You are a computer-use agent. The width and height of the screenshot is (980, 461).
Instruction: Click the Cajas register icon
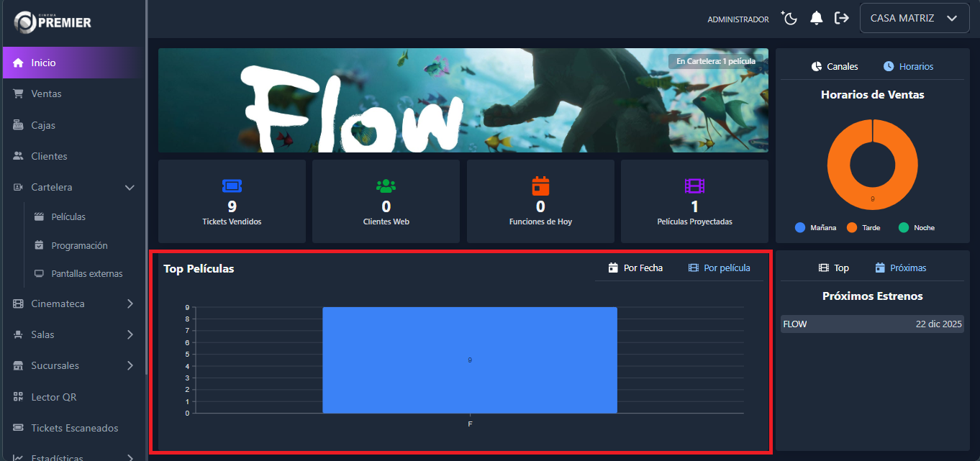(19, 125)
